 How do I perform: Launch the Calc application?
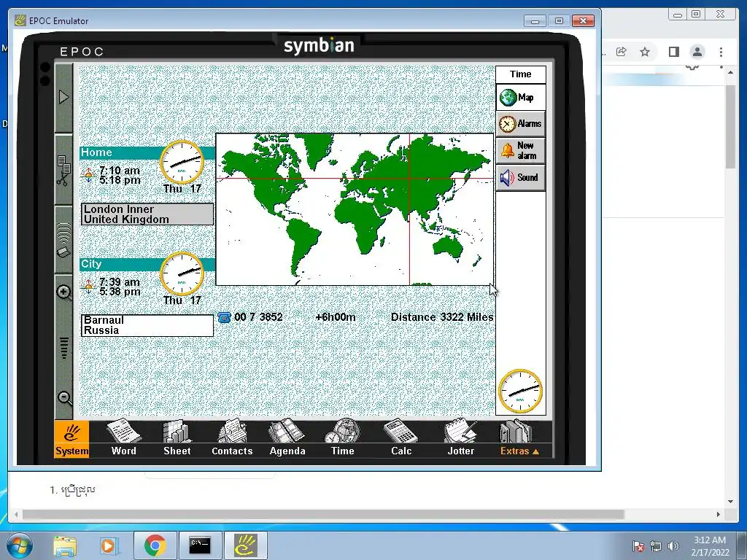pos(401,438)
